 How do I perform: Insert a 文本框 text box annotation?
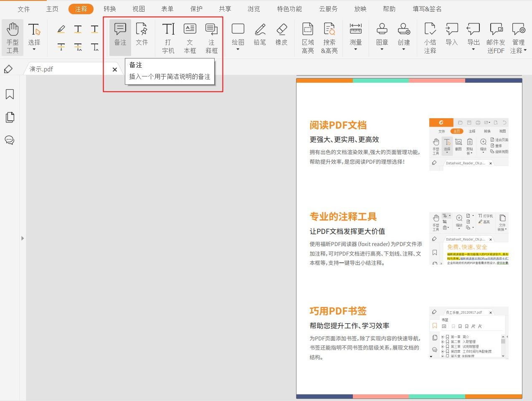coord(190,37)
